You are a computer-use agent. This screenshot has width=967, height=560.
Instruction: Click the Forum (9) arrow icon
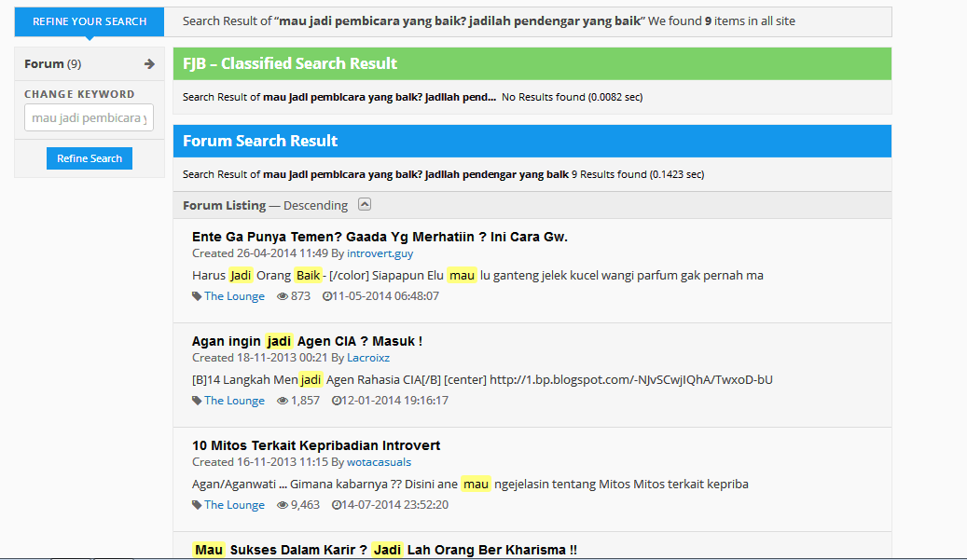pos(149,64)
